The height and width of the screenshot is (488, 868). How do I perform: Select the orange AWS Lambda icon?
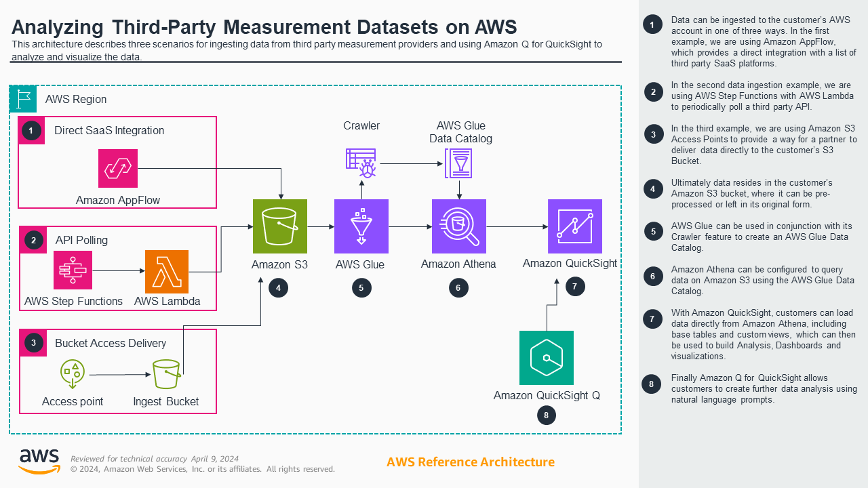[x=167, y=272]
